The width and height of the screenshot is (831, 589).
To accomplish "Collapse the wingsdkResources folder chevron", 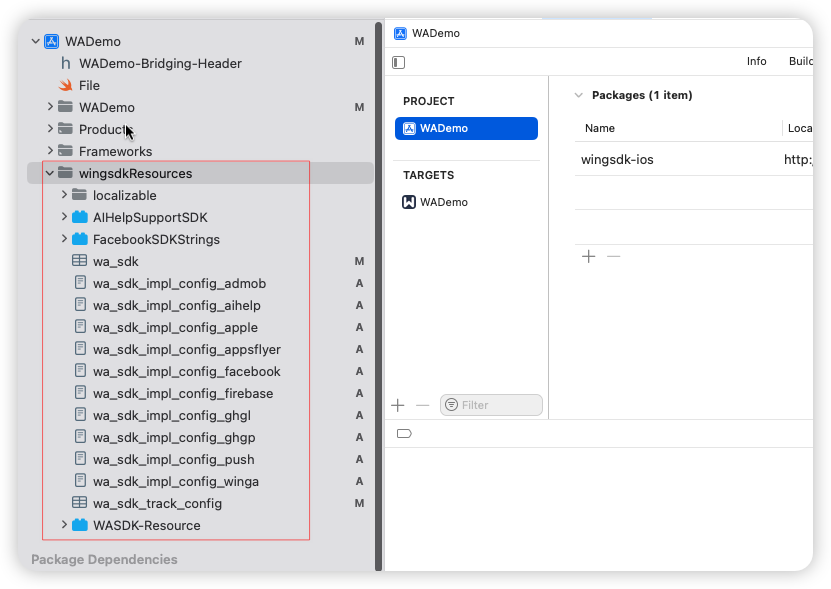I will point(50,173).
